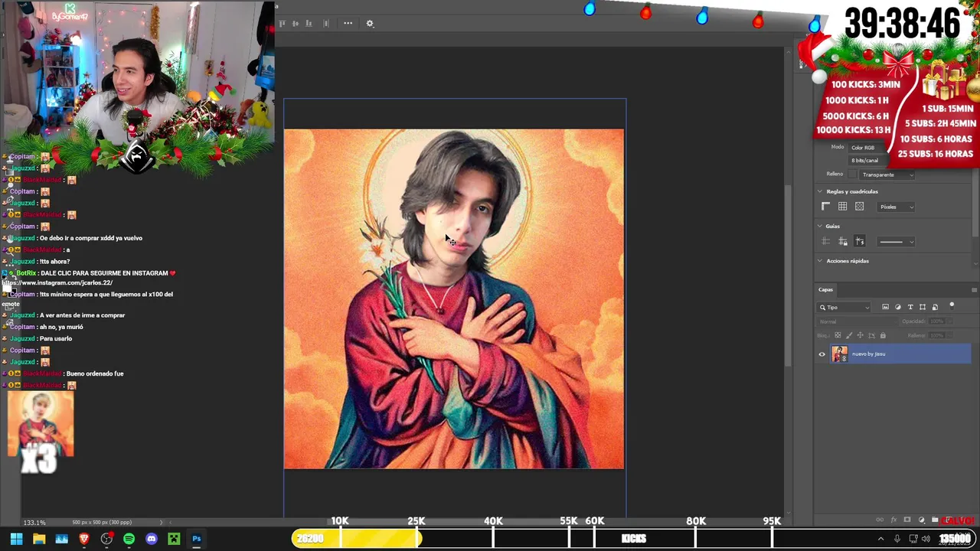Click the link layers icon
Screen dimensions: 980x551
[x=880, y=520]
